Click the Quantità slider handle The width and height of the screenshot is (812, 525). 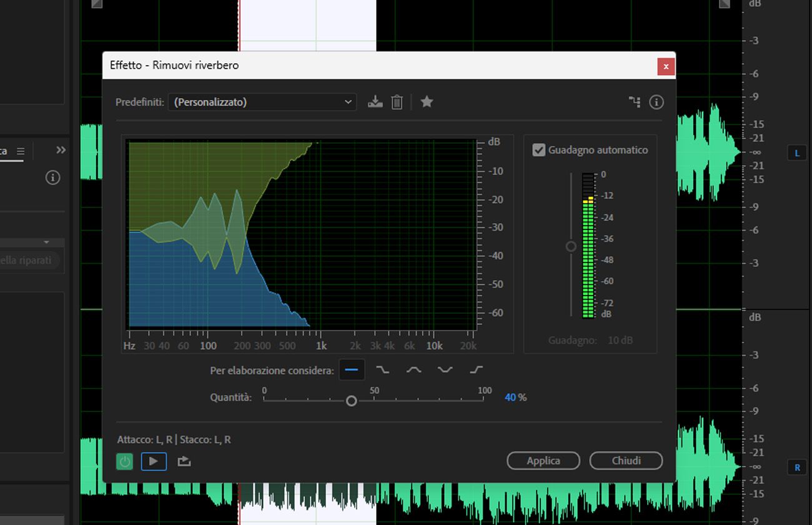point(352,401)
